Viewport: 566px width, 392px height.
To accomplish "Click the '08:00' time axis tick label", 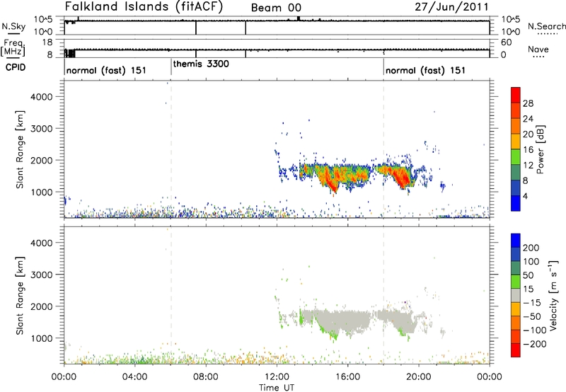I will pos(206,377).
